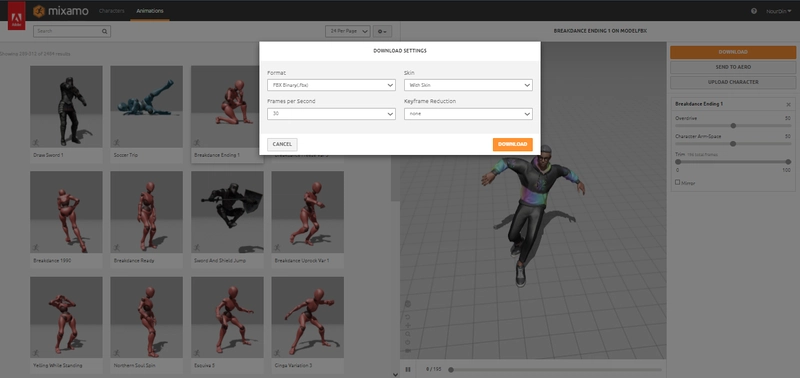The image size is (800, 378).
Task: Click the search magnifier icon
Action: [x=105, y=31]
